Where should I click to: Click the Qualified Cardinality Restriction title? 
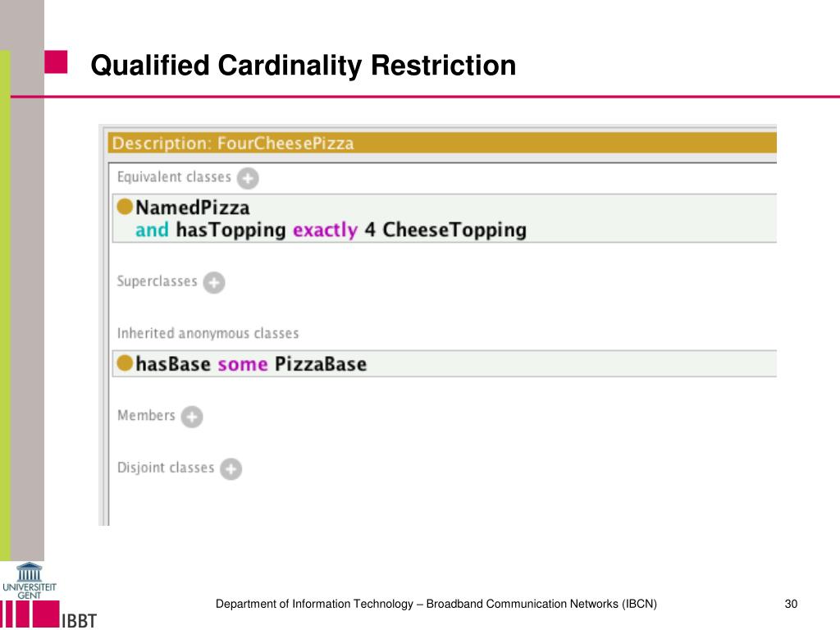pos(304,66)
